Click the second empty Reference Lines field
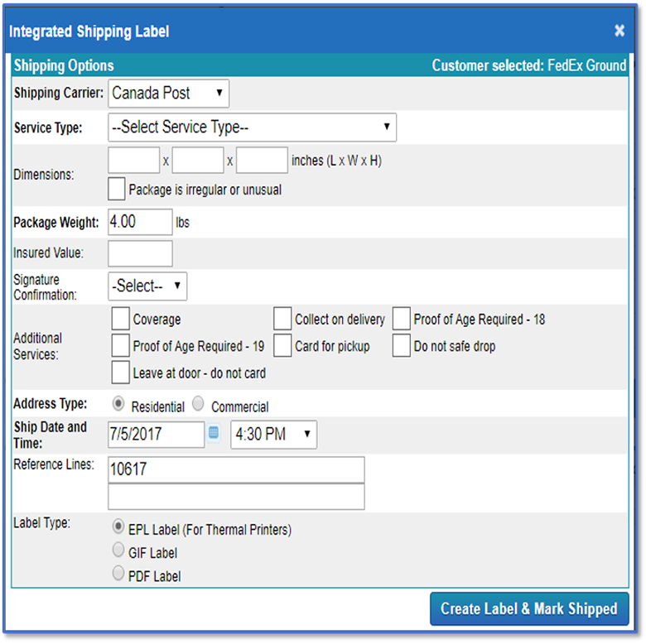 tap(237, 497)
